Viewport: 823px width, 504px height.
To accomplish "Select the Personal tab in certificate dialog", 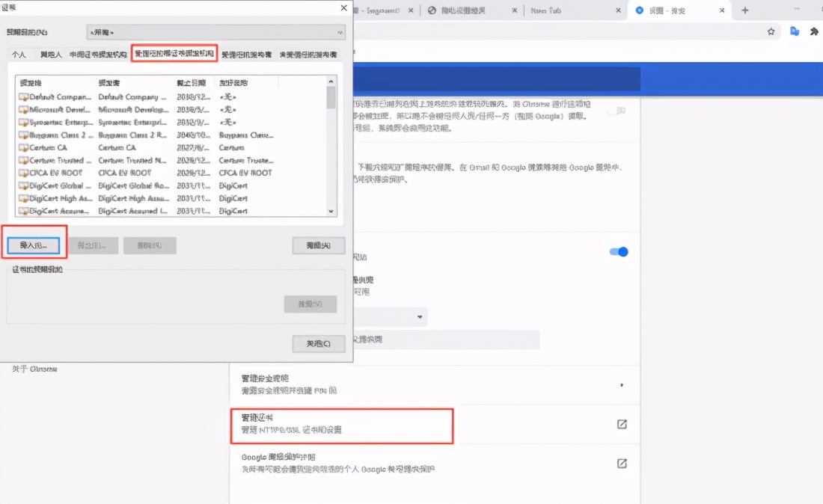I will [x=19, y=55].
